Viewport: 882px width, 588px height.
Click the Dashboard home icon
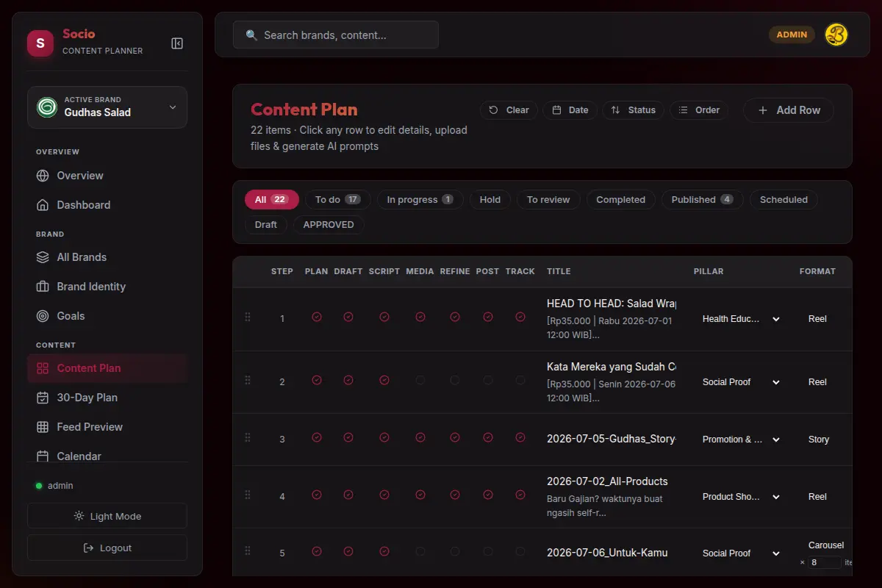pyautogui.click(x=43, y=205)
